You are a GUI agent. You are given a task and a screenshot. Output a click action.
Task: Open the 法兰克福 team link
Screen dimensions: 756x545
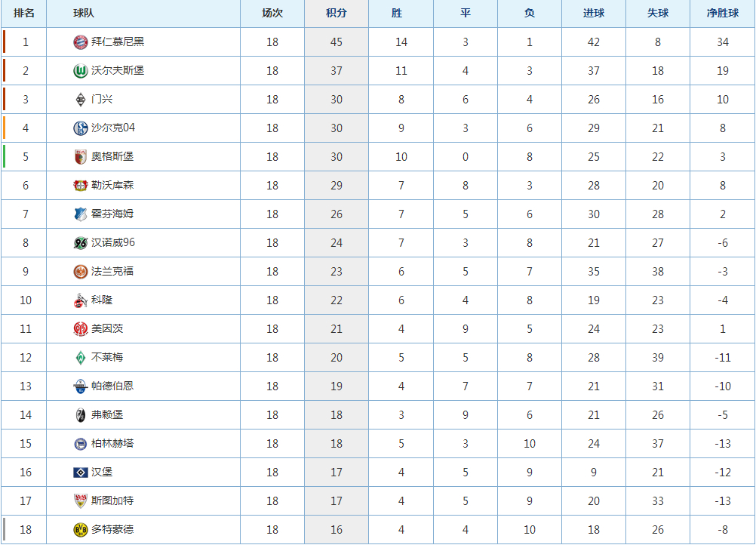coord(112,272)
